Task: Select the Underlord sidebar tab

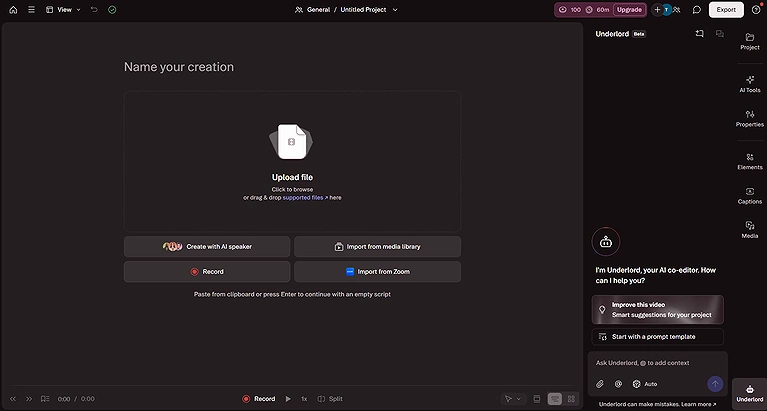Action: click(750, 393)
